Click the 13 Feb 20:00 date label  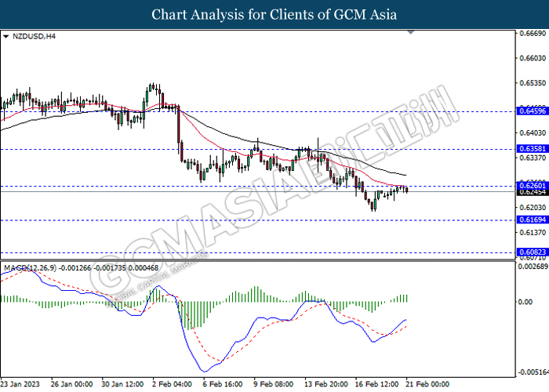[326, 384]
